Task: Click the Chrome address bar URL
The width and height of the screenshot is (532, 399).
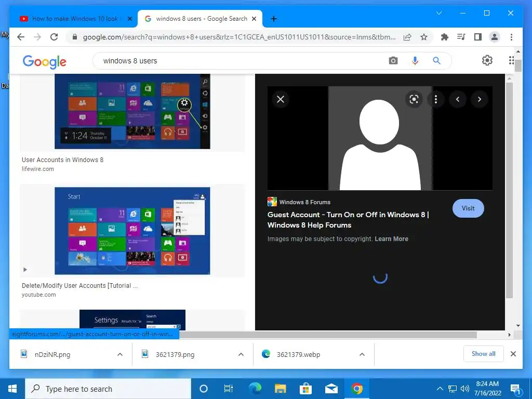Action: tap(239, 37)
